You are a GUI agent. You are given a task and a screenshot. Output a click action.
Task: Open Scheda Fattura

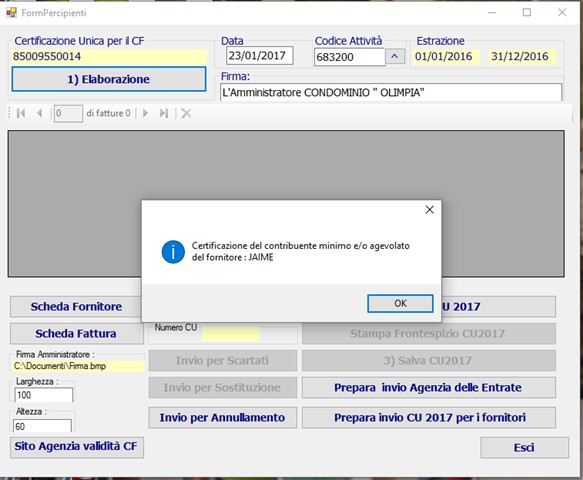click(x=76, y=334)
